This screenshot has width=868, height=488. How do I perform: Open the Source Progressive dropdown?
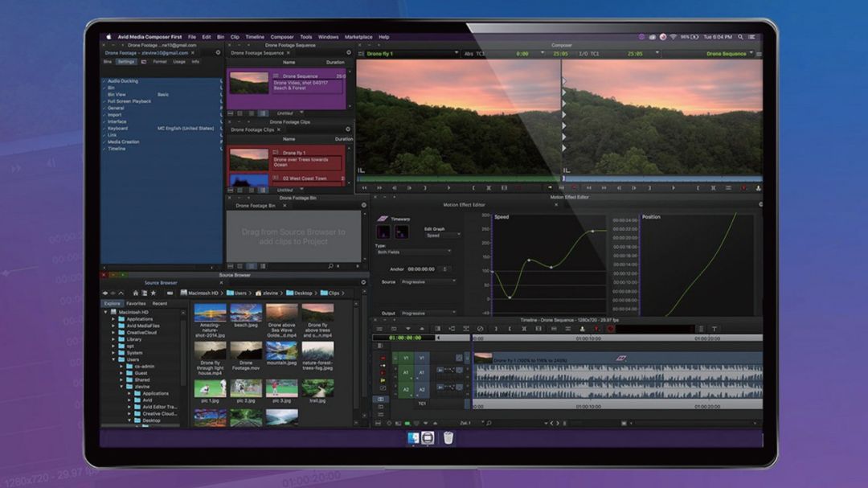(428, 282)
